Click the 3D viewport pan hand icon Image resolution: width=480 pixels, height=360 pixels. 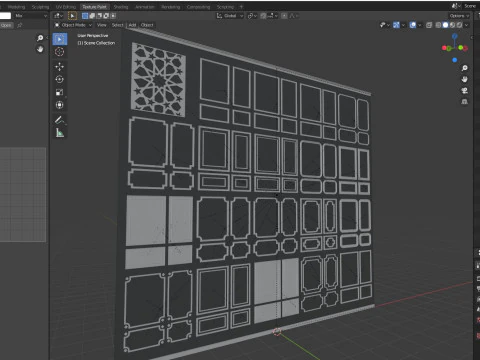464,79
